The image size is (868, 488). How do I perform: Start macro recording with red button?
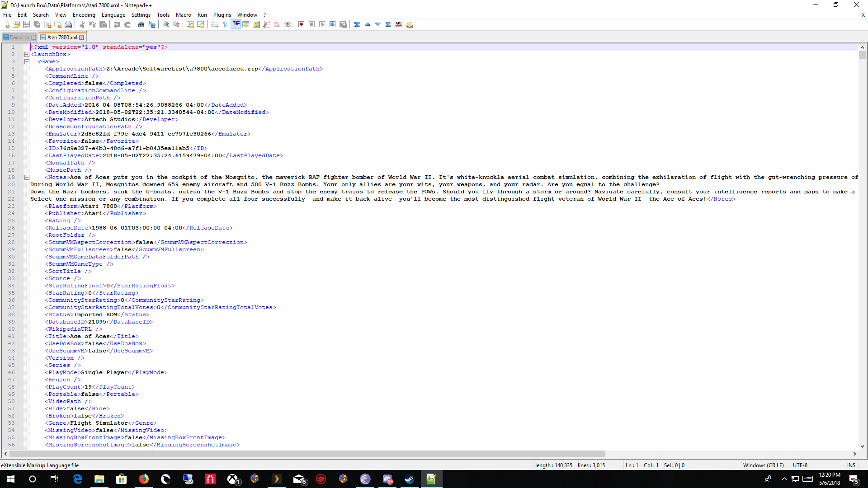[x=302, y=24]
